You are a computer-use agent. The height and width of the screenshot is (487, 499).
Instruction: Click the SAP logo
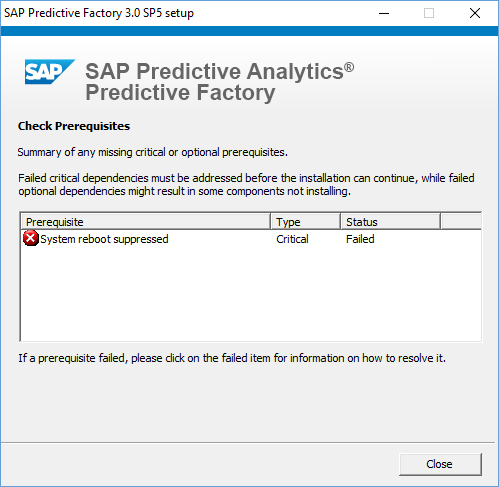(x=50, y=72)
